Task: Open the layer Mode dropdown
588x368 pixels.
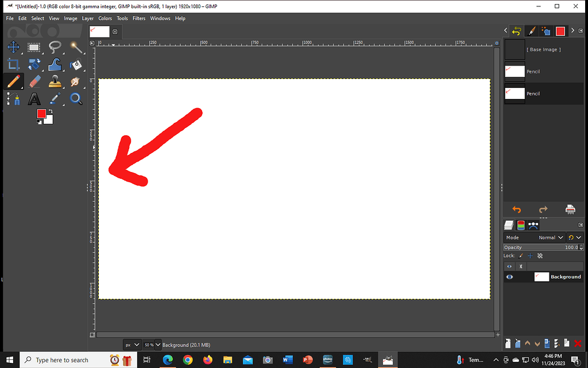Action: click(550, 237)
